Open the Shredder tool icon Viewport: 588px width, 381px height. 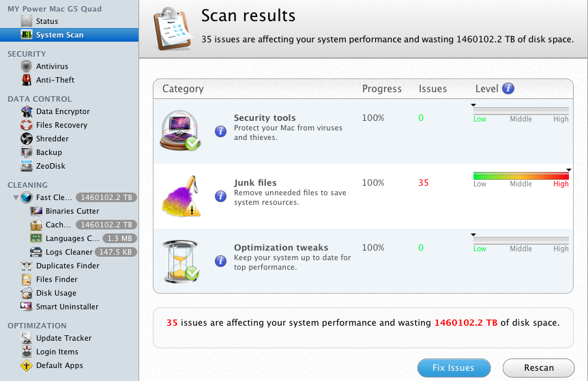(27, 139)
